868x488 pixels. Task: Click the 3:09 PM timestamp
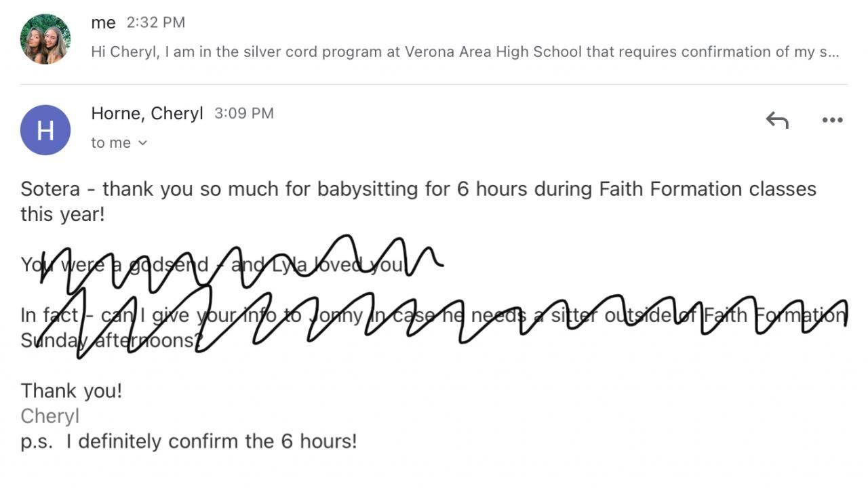point(244,114)
